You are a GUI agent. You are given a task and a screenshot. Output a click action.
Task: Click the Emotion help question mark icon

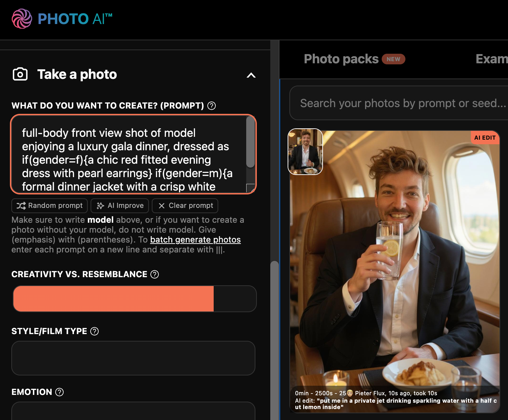click(60, 392)
